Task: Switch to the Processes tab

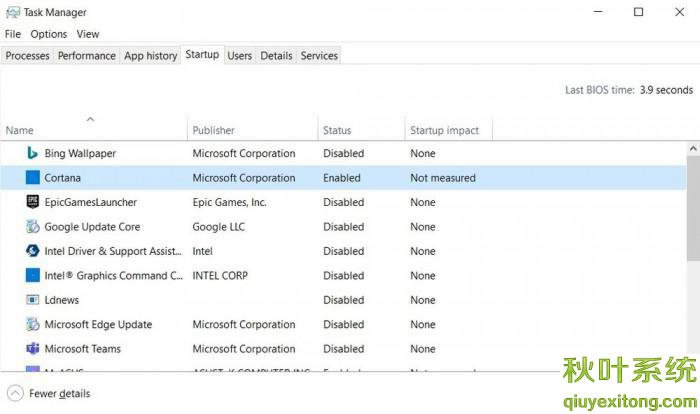Action: (x=27, y=56)
